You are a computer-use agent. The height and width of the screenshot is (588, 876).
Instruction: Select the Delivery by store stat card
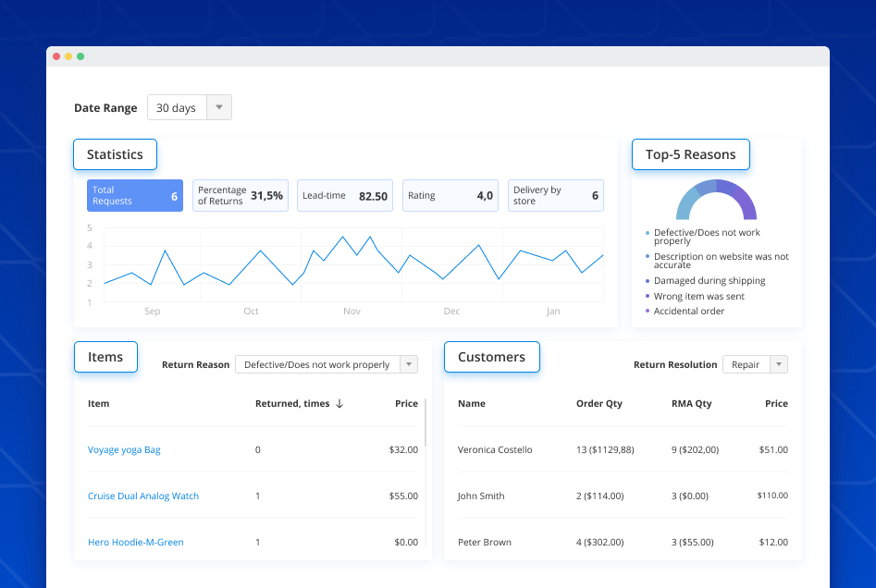coord(555,195)
